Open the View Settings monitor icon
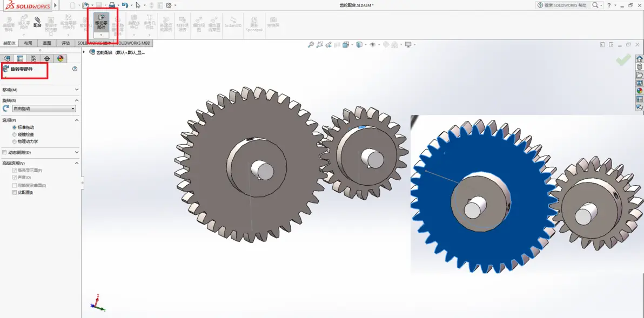 [x=408, y=44]
